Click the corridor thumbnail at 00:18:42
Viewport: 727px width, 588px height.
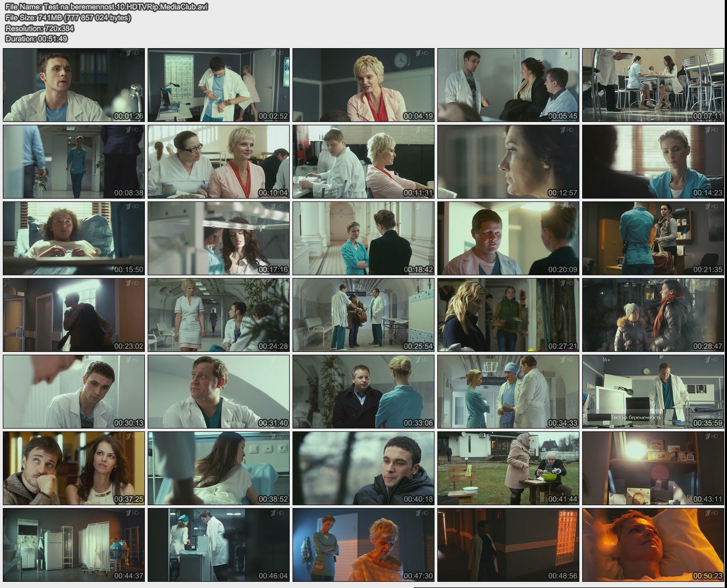tap(363, 238)
